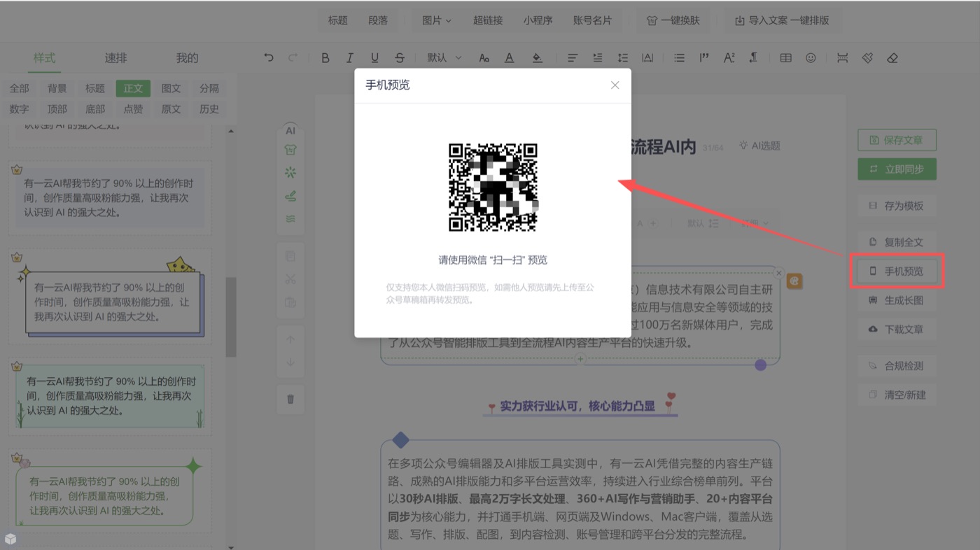Filter styles by 背景

pos(57,88)
